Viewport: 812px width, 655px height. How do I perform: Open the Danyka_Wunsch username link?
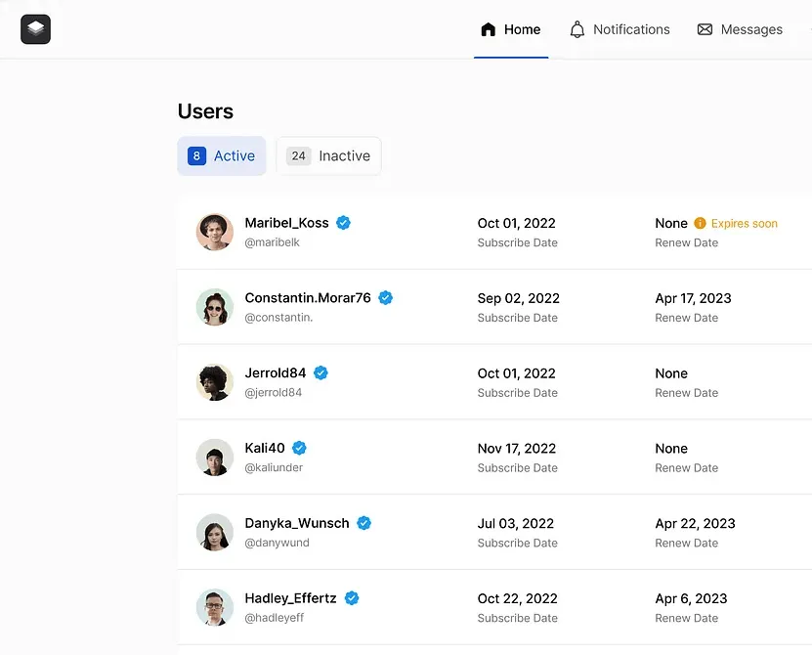297,523
